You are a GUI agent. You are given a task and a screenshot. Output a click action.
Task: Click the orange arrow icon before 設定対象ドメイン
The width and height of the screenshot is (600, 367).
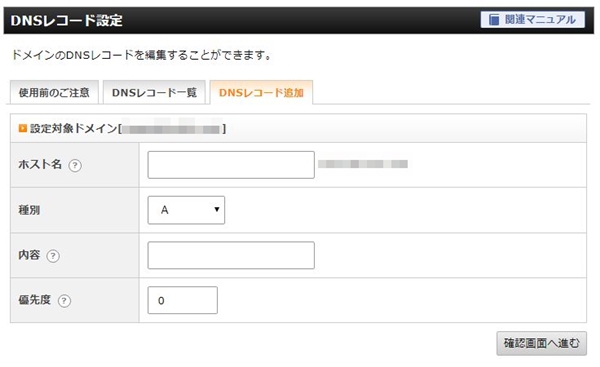23,128
